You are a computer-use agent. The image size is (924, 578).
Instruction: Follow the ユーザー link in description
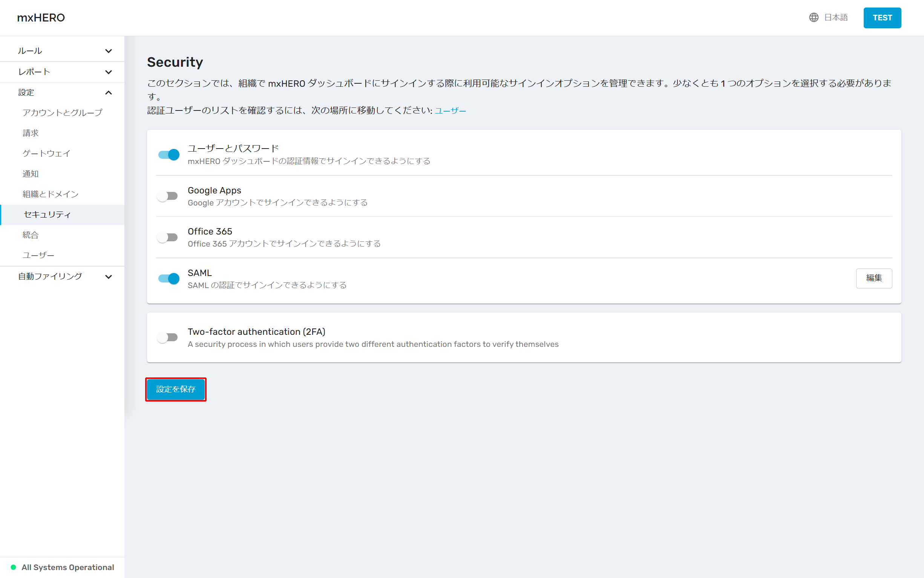[x=450, y=111]
